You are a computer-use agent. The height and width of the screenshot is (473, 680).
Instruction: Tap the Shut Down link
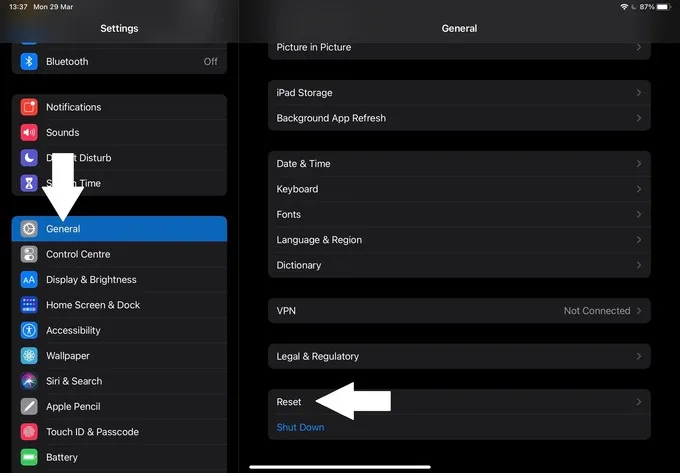300,427
